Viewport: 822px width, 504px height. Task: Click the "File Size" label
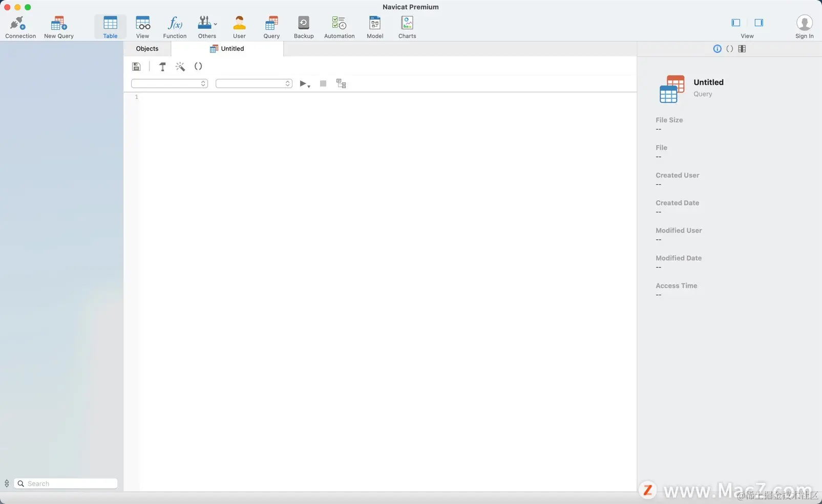coord(669,120)
